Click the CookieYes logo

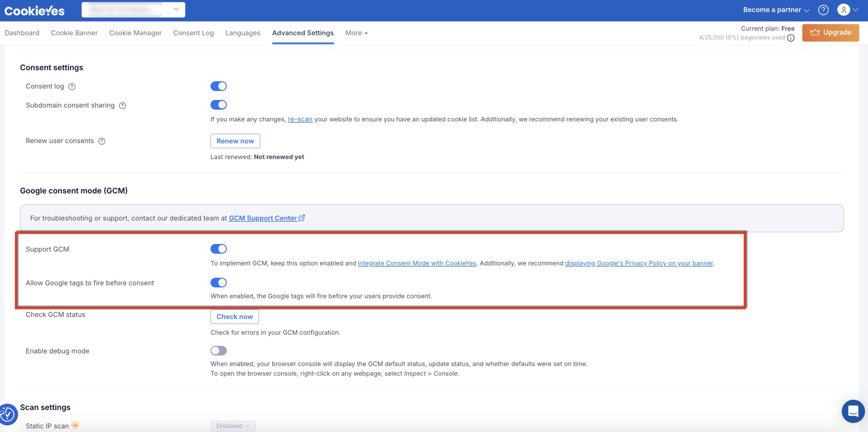pyautogui.click(x=34, y=11)
